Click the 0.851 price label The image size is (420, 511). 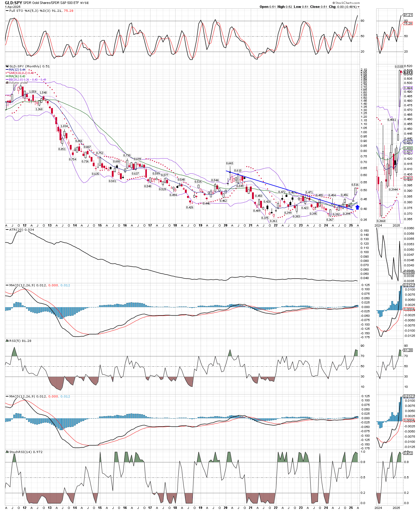click(62, 149)
